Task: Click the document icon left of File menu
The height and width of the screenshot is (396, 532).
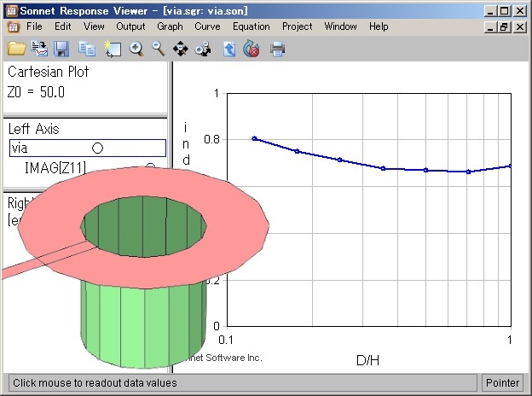Action: [14, 26]
